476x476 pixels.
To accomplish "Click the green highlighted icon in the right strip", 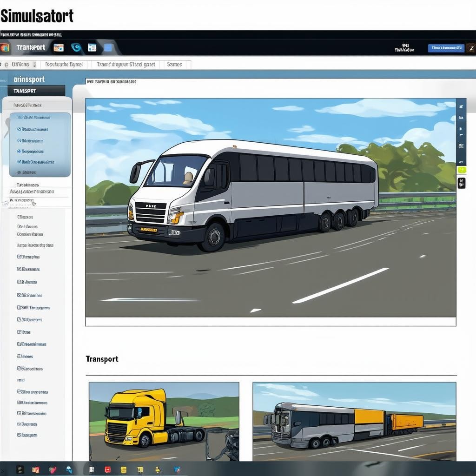I will click(x=461, y=170).
